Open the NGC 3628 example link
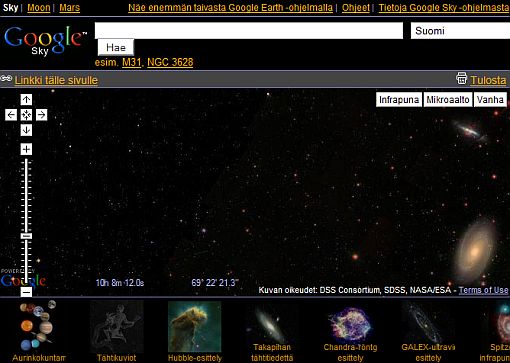510x363 pixels. (170, 62)
